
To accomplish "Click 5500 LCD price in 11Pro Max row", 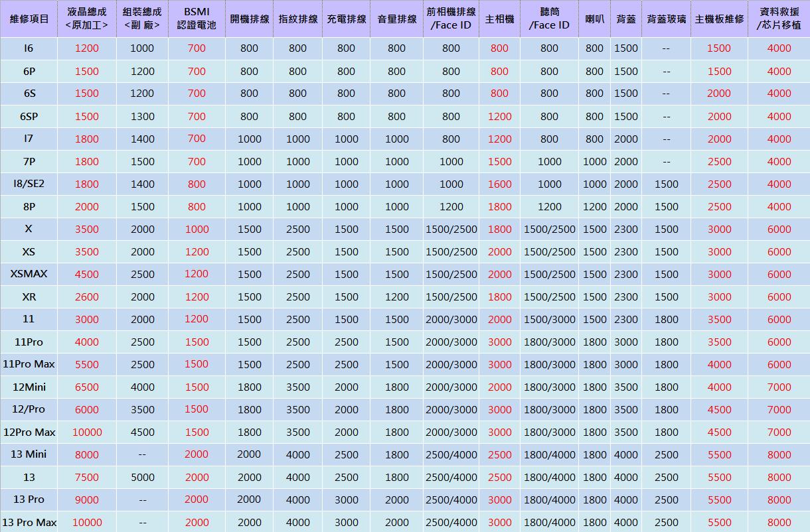I will [x=87, y=365].
